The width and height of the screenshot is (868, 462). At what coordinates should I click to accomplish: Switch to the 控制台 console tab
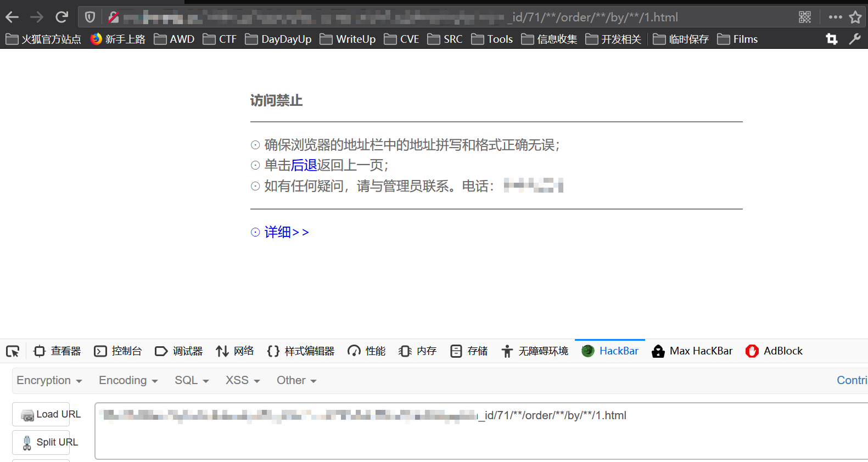(x=117, y=351)
